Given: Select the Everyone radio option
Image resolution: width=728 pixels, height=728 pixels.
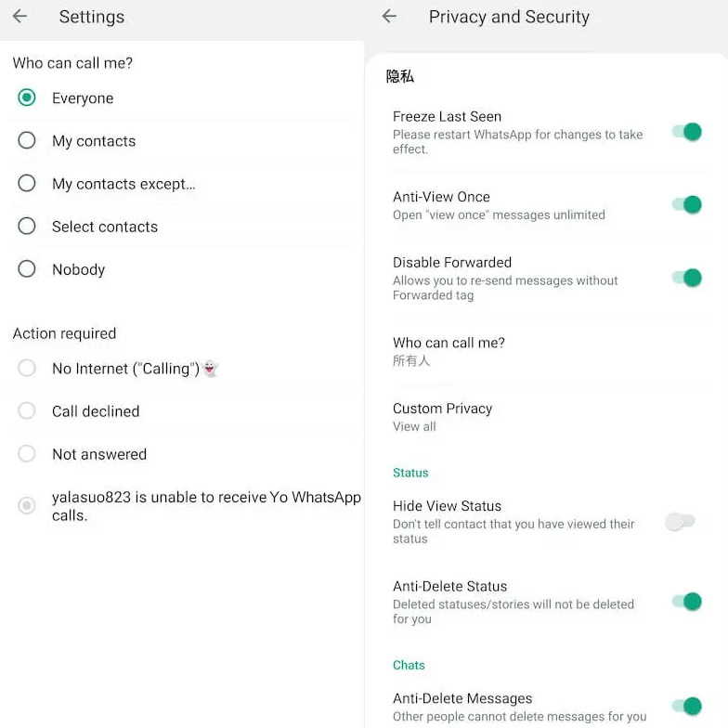Looking at the screenshot, I should click(x=27, y=97).
